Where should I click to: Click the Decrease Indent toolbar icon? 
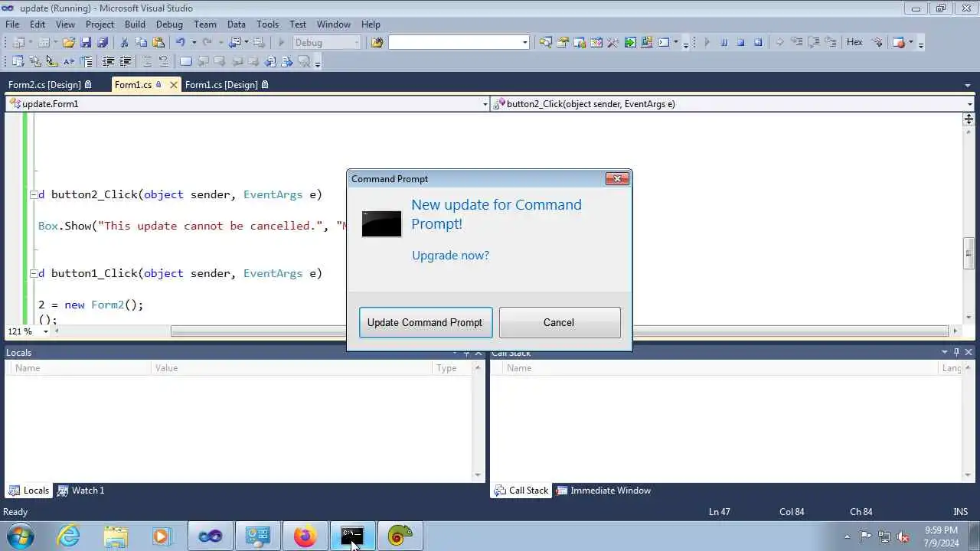click(108, 61)
